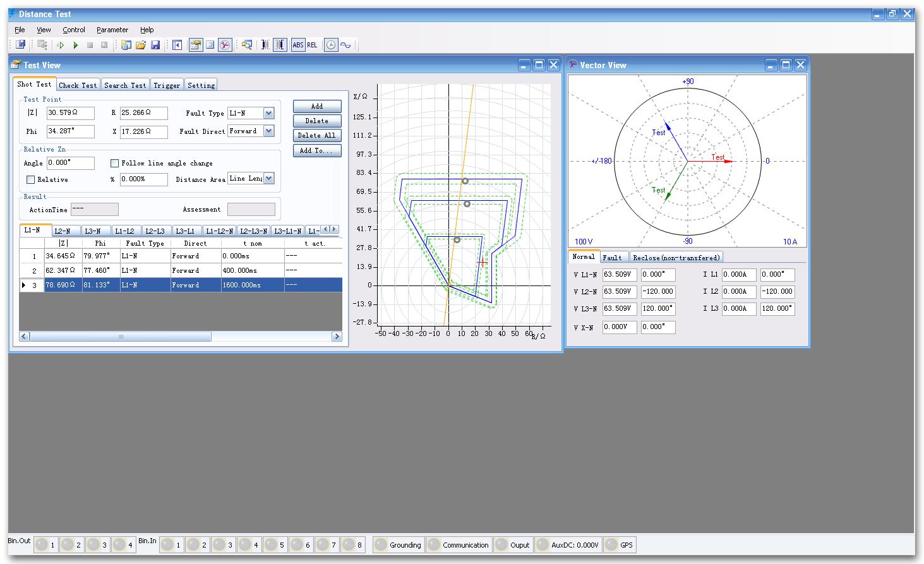Click the |Z| impedance input field
The height and width of the screenshot is (564, 924).
pyautogui.click(x=70, y=113)
